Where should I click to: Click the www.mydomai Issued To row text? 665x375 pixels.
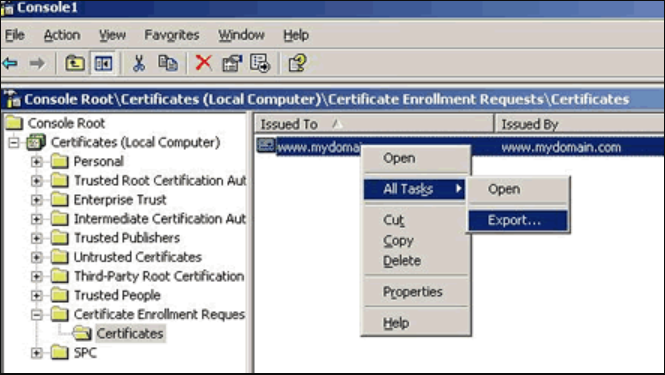[x=319, y=147]
